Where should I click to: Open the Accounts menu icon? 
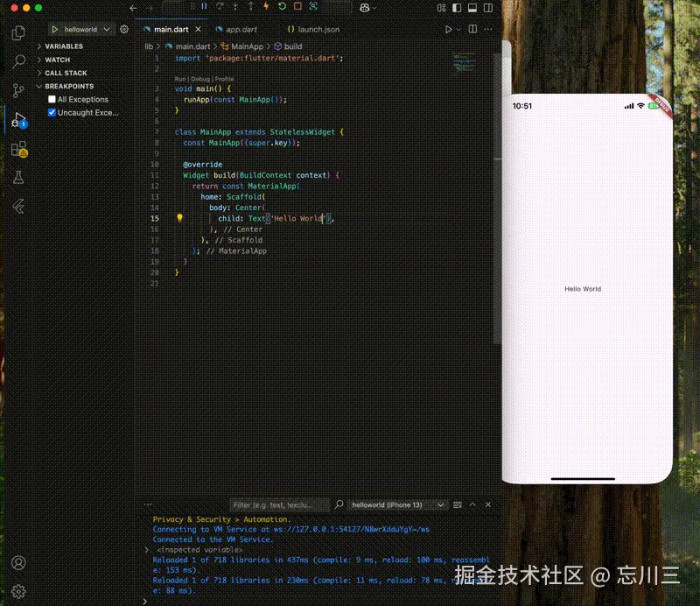pyautogui.click(x=18, y=562)
